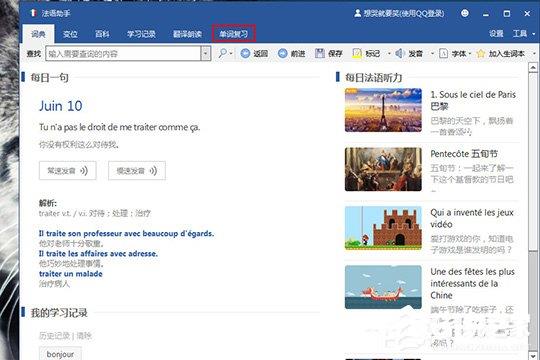Image resolution: width=540 pixels, height=360 pixels.
Task: Open the search box history dropdown
Action: [x=206, y=54]
